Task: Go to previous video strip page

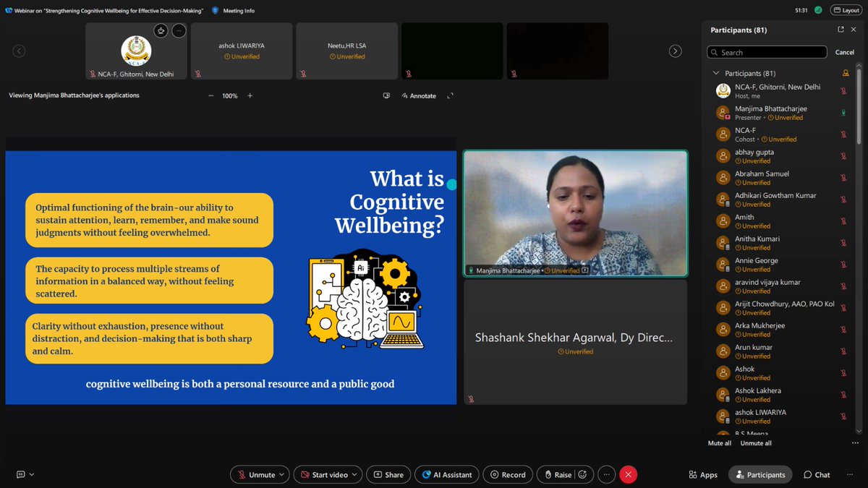Action: (x=20, y=51)
